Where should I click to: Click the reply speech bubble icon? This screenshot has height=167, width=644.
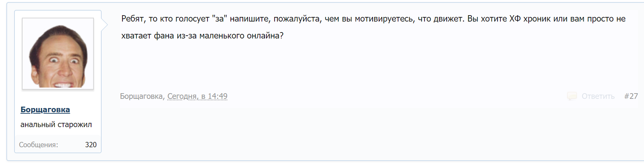point(572,96)
